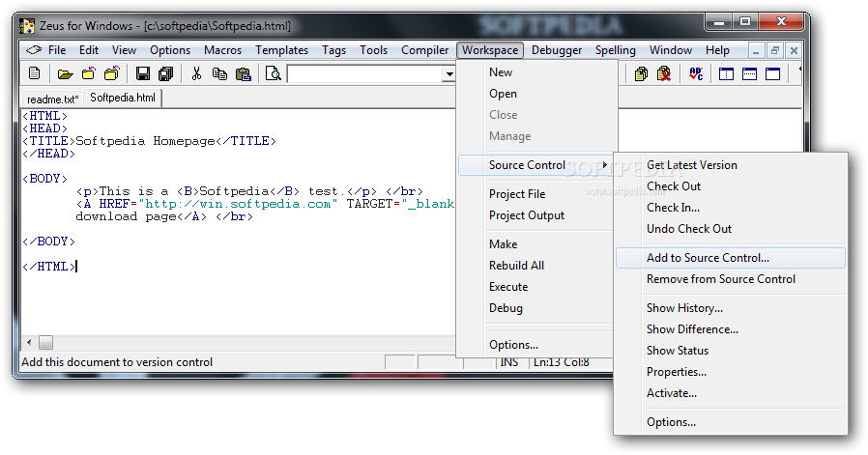Click the copy icon in toolbar

[219, 73]
